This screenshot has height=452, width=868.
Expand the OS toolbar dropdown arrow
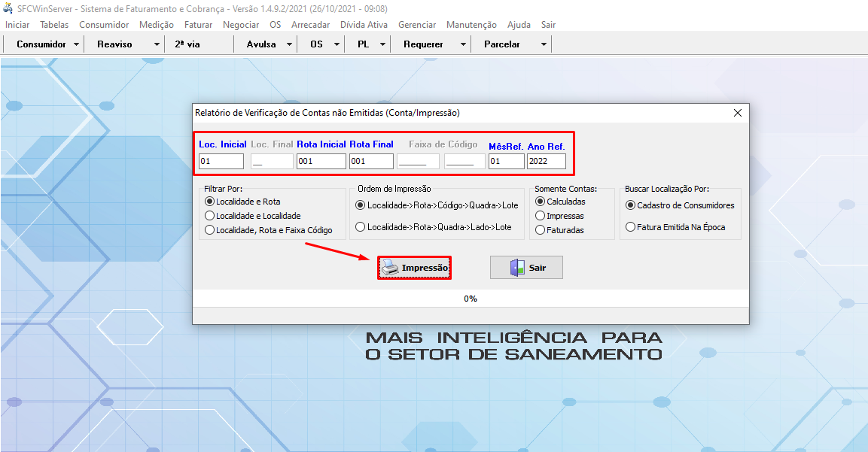[336, 44]
